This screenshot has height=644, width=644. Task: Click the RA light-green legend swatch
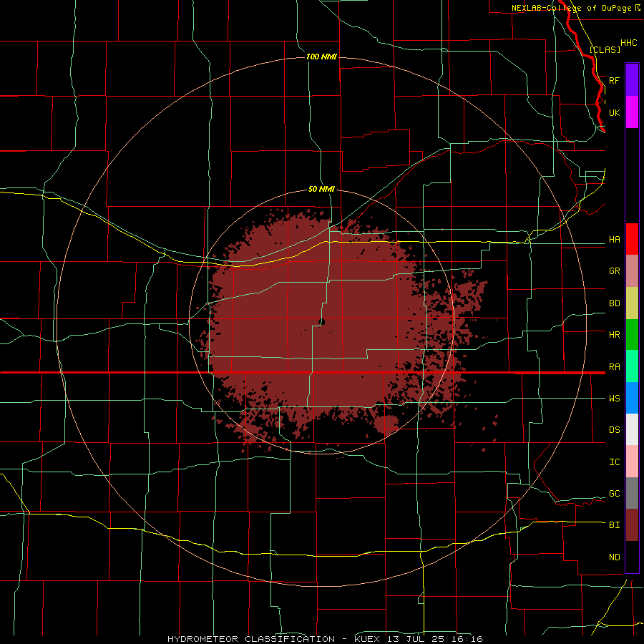632,366
